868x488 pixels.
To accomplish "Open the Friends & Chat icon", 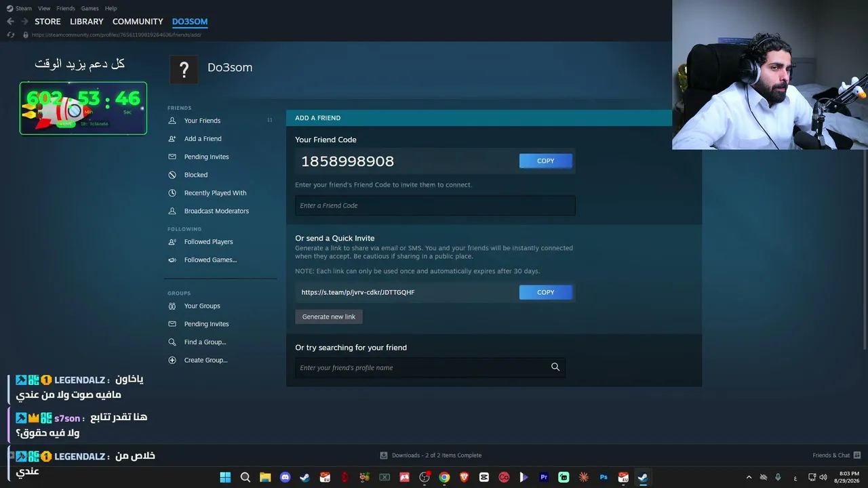I will 857,455.
